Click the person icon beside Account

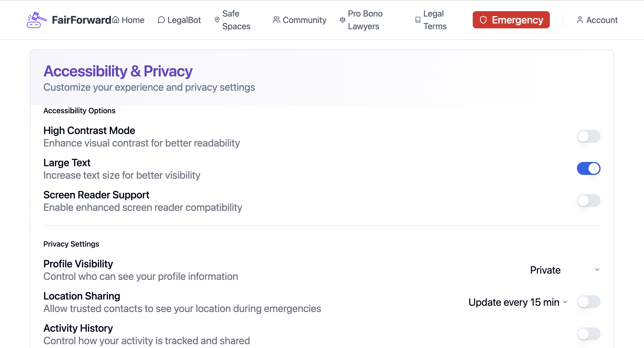580,20
